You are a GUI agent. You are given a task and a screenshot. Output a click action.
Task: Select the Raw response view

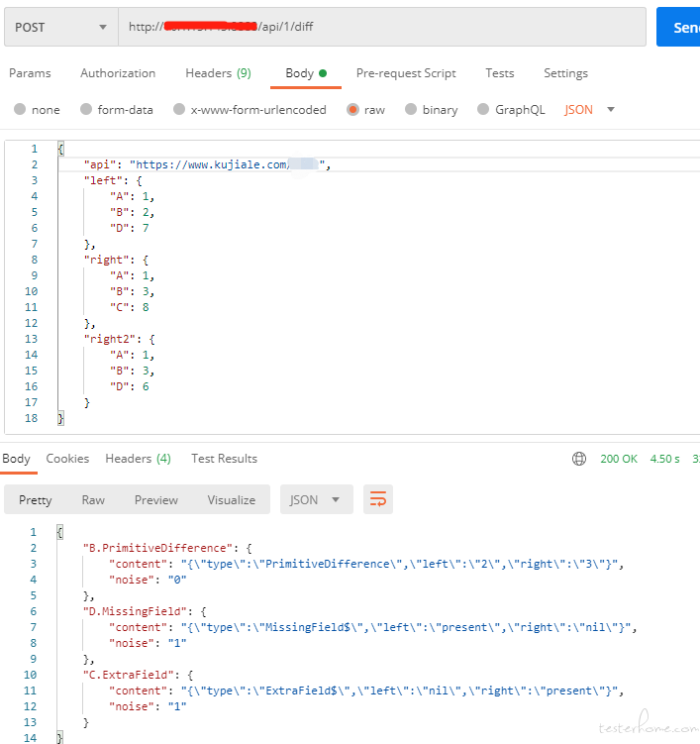point(93,499)
